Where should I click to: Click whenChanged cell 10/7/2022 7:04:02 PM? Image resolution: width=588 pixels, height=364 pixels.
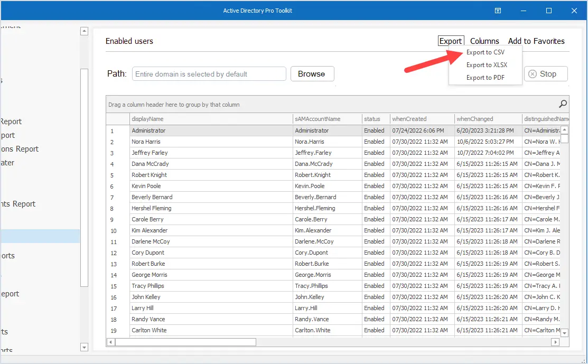coord(488,153)
